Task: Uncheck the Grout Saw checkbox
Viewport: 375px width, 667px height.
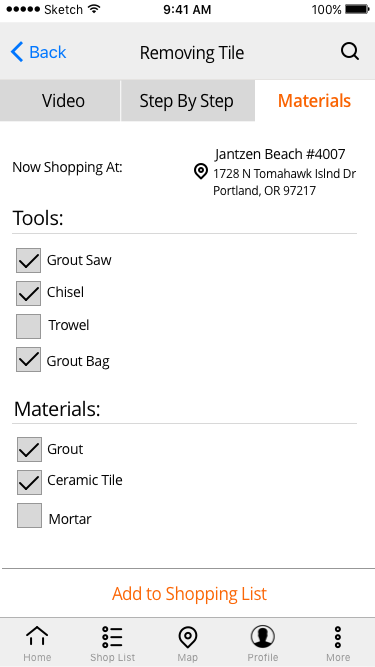Action: tap(28, 260)
